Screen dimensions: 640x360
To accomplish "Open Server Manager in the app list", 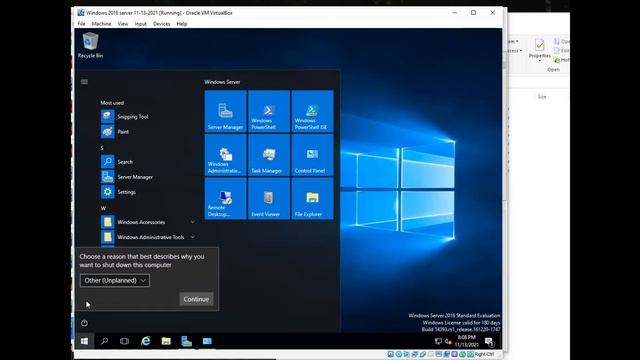I will (127, 177).
